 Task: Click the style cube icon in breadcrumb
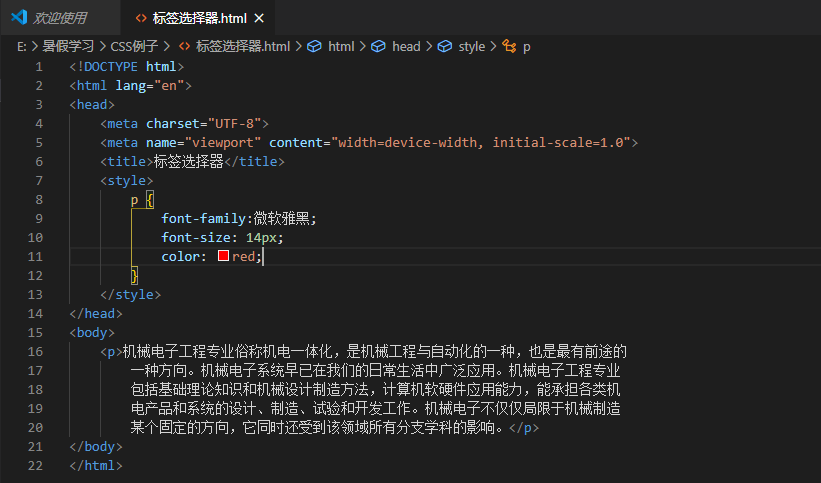[x=445, y=47]
